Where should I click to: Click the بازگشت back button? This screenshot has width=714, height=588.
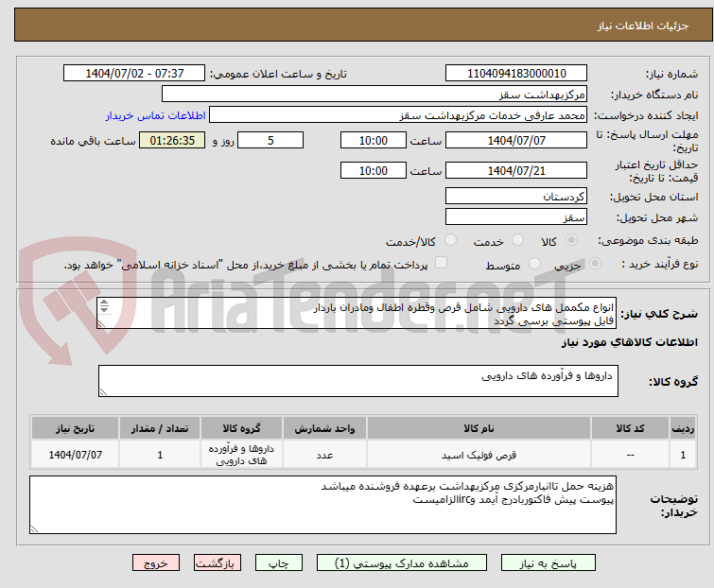tap(218, 563)
